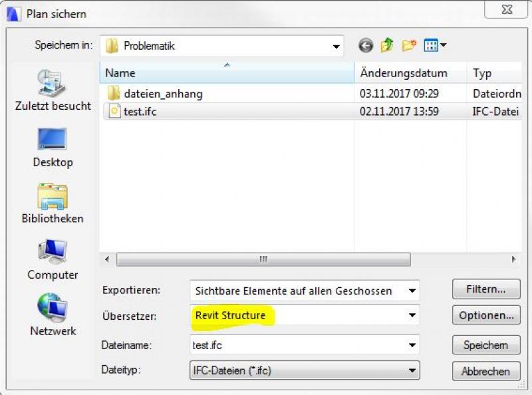Open Bibliotheken in places bar

point(53,203)
